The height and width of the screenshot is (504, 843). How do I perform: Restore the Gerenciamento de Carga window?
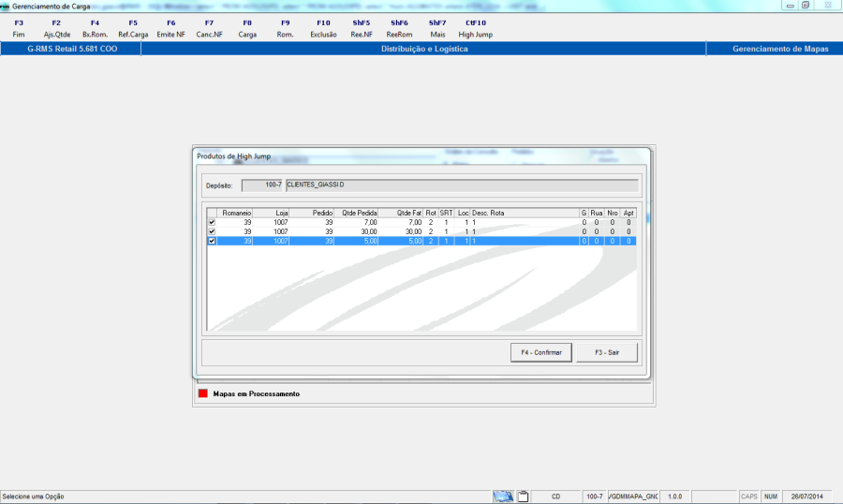click(806, 6)
